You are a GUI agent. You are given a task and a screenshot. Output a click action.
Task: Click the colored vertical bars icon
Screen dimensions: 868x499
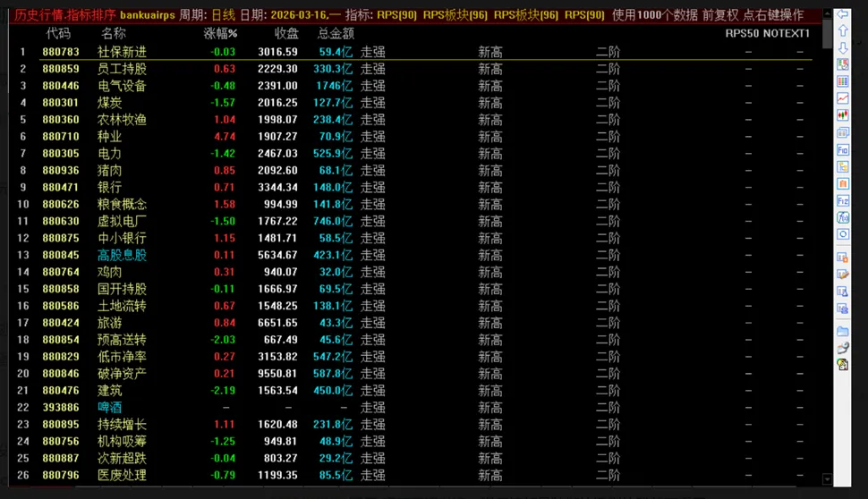(843, 81)
